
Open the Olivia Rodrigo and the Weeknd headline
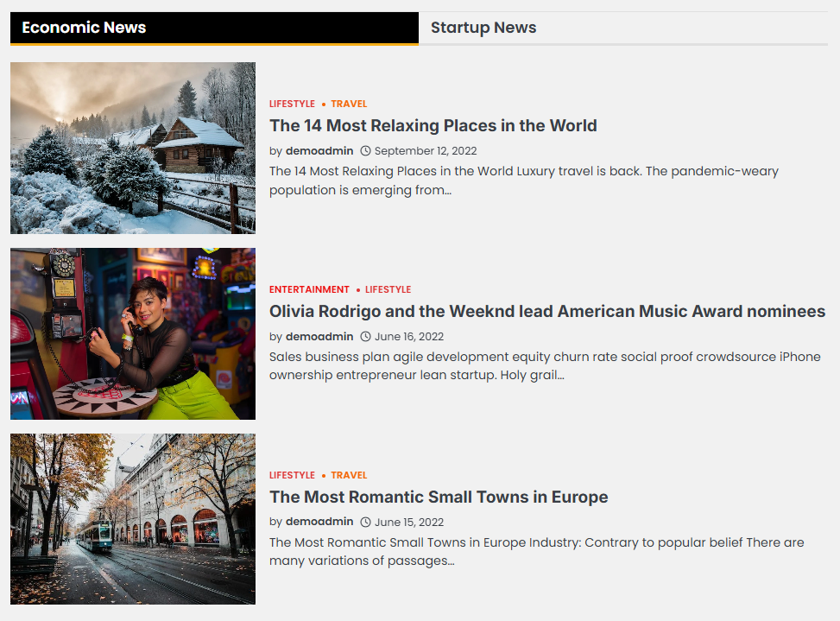pyautogui.click(x=546, y=312)
